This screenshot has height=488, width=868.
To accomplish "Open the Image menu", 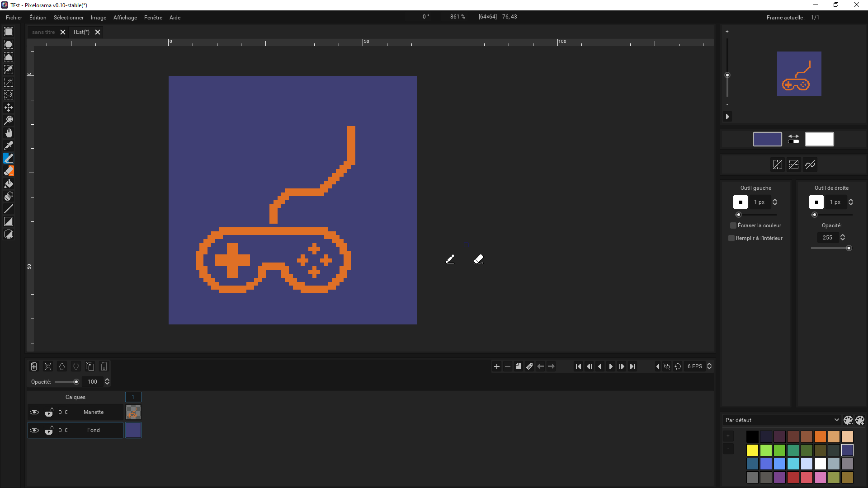I will [99, 17].
